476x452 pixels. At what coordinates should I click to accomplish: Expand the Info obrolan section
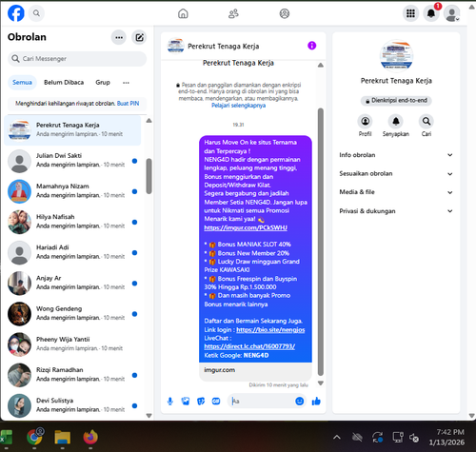[396, 155]
